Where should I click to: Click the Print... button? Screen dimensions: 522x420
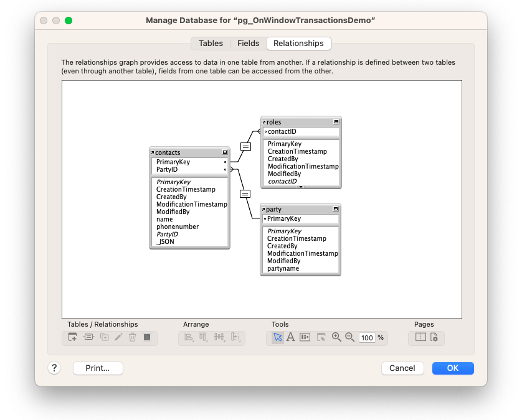point(98,368)
